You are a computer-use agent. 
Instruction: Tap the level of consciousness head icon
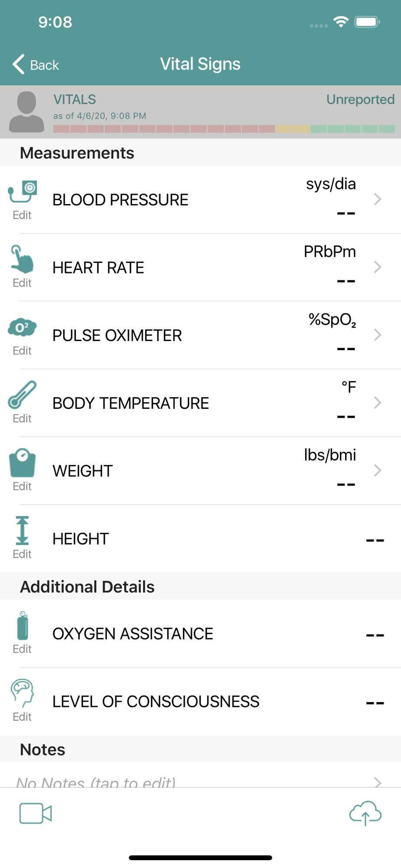click(x=23, y=693)
